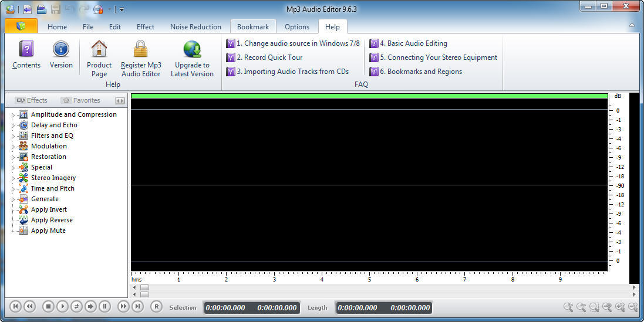Open the Product Page house icon
Image resolution: width=644 pixels, height=322 pixels.
(x=99, y=49)
